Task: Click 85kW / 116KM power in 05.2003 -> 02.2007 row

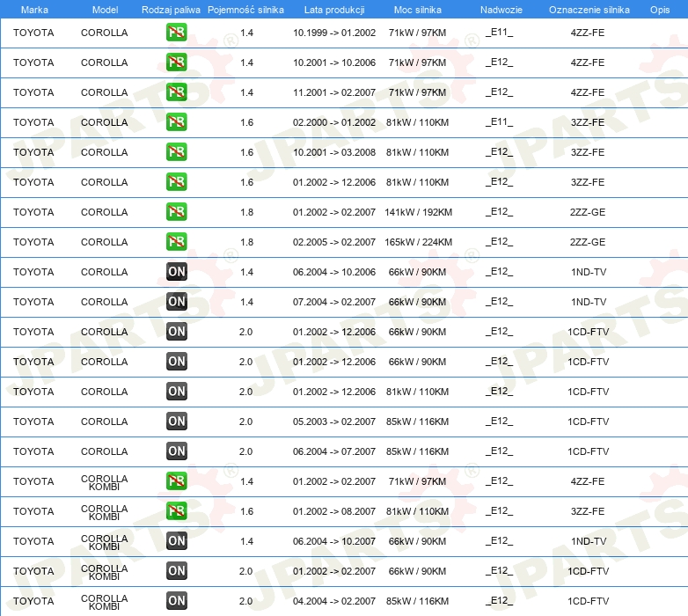Action: [417, 422]
